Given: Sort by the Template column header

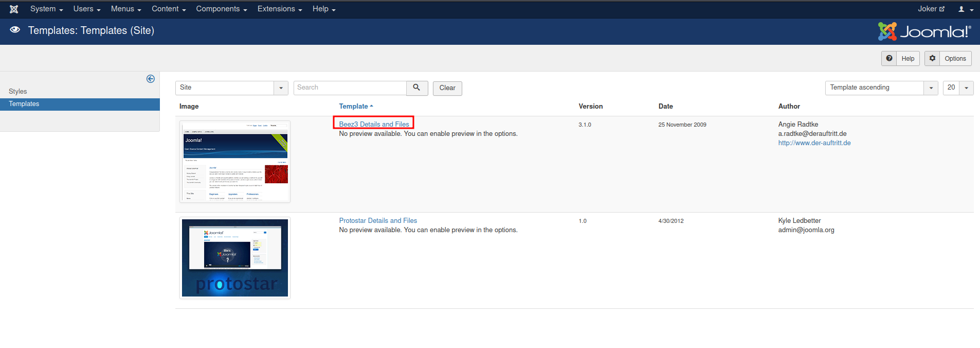Looking at the screenshot, I should (356, 106).
